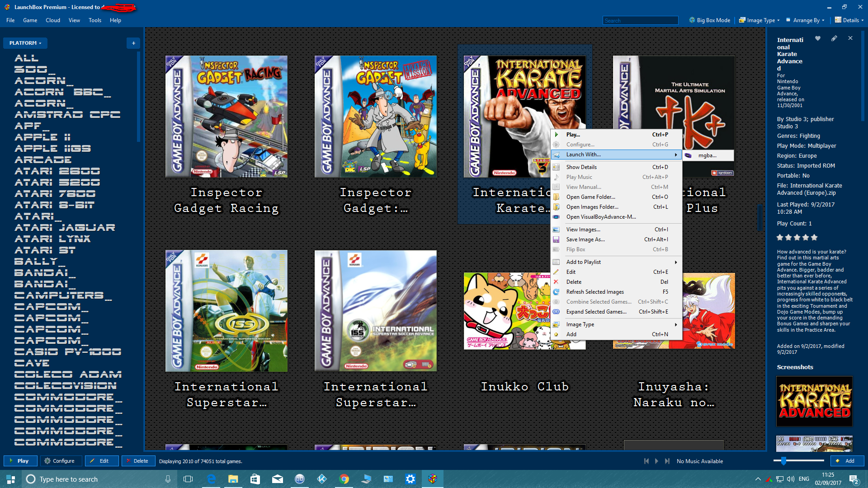Choose Expand Selected Games... entry

coord(617,312)
